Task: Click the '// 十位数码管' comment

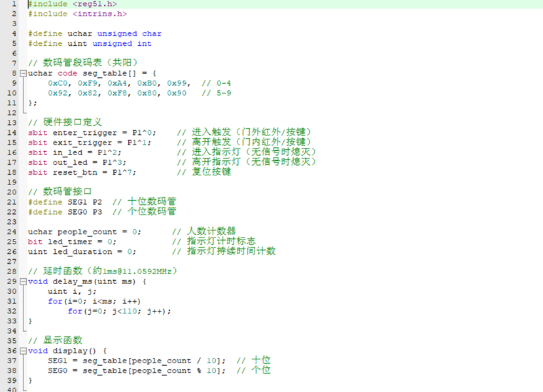Action: (x=145, y=202)
